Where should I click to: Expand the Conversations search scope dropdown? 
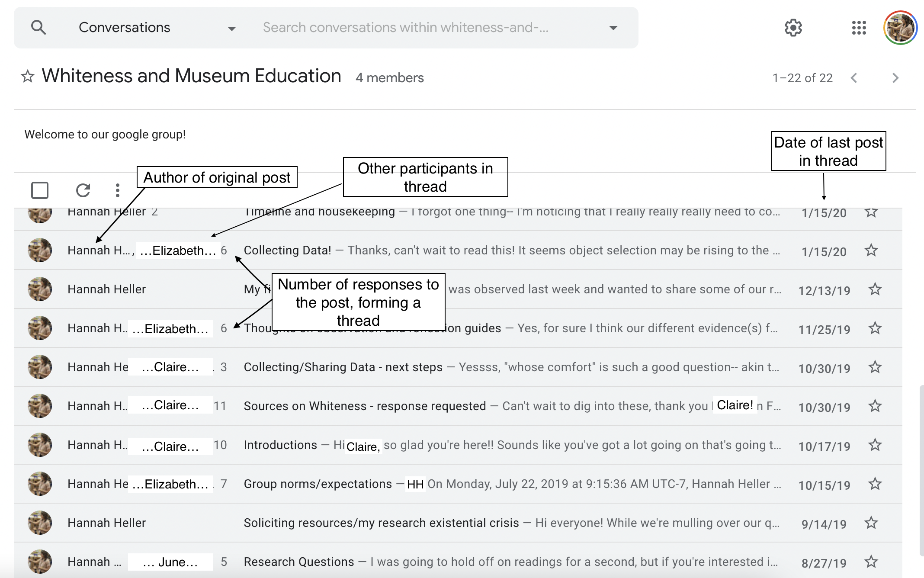coord(231,29)
